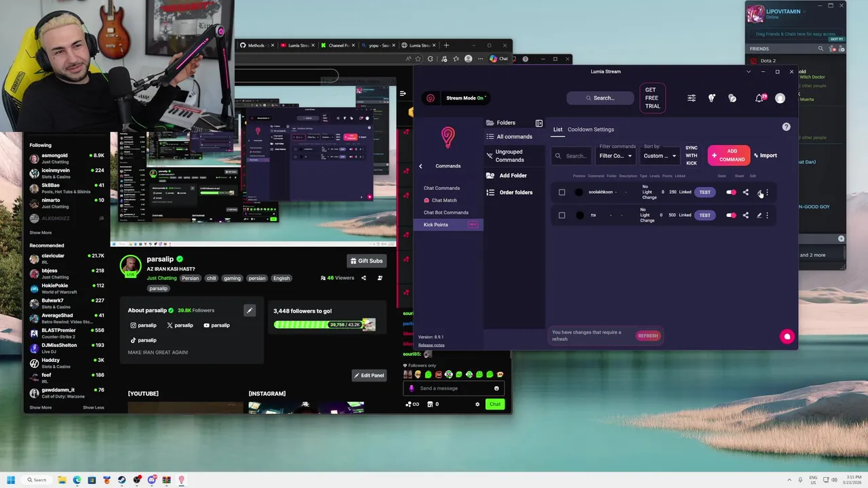This screenshot has height=488, width=868.
Task: Click the preview color dot for soolakhkoon
Action: (578, 192)
